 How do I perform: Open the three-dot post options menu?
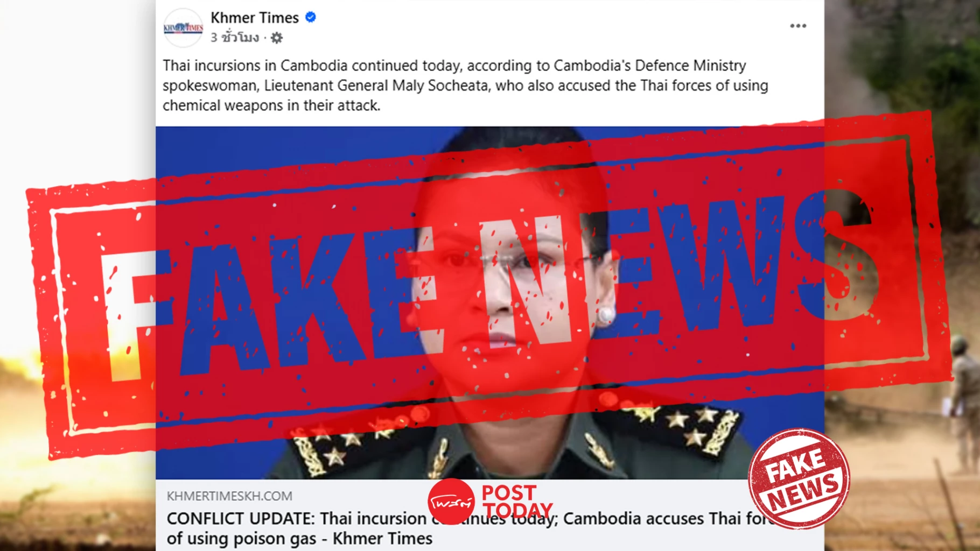[x=798, y=26]
